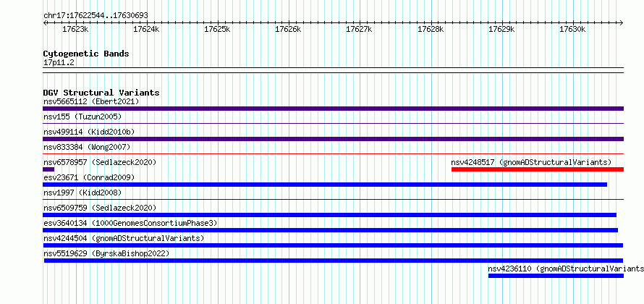Click the 17624k ruler label

pos(146,29)
